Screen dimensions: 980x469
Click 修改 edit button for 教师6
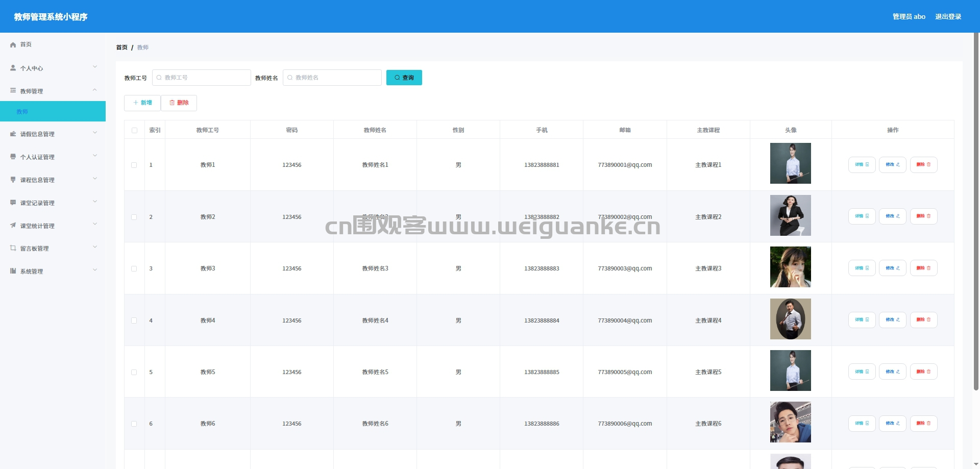coord(892,424)
